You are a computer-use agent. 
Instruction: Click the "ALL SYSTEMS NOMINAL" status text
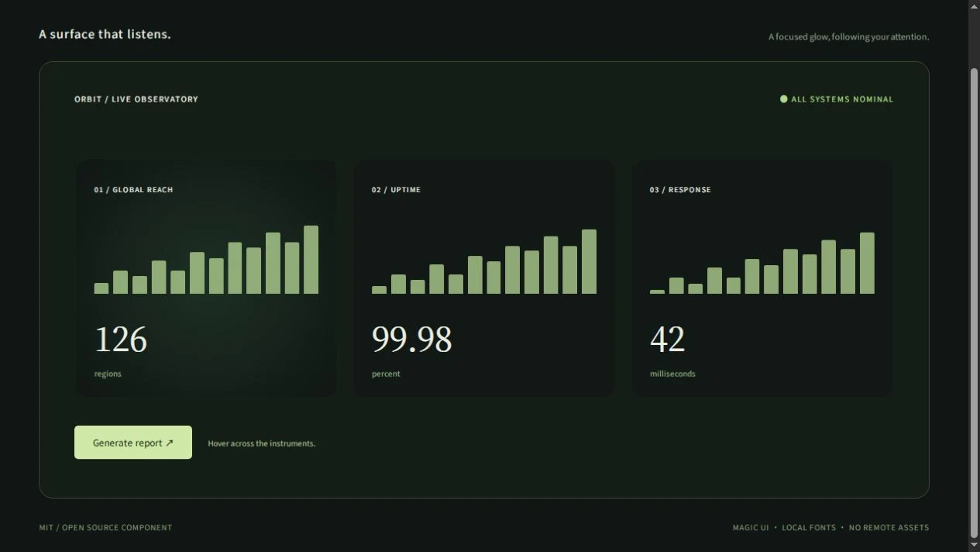tap(842, 99)
